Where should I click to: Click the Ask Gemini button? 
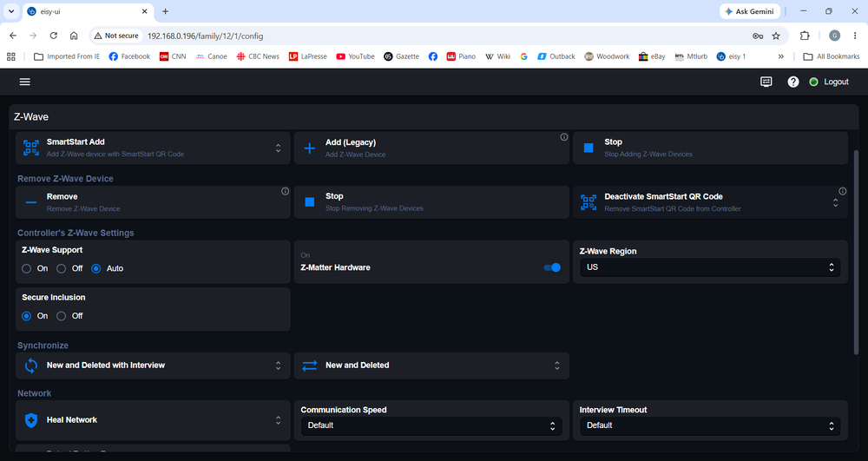coord(750,11)
